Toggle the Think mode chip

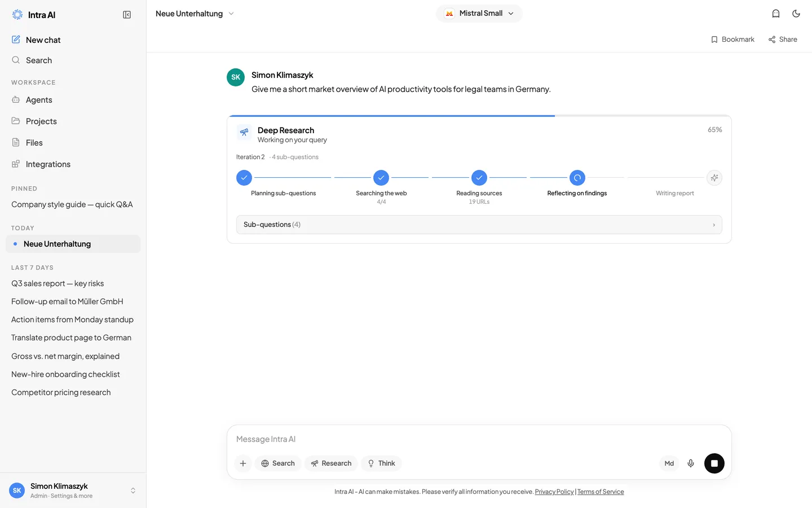pyautogui.click(x=382, y=463)
